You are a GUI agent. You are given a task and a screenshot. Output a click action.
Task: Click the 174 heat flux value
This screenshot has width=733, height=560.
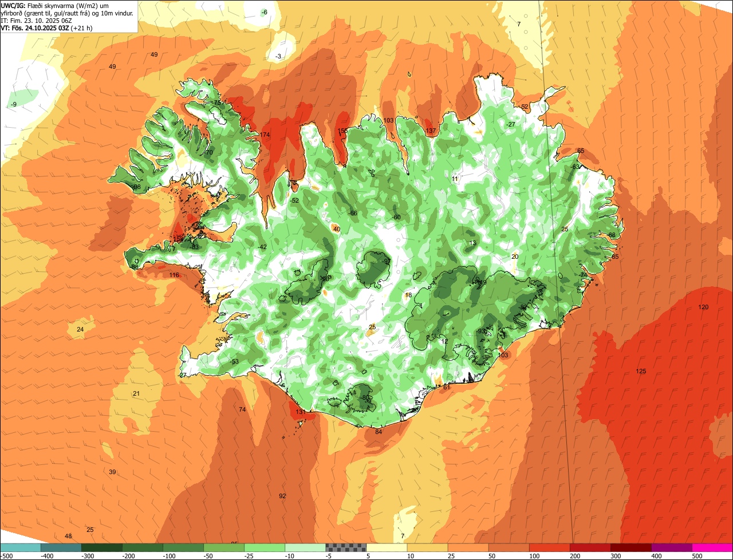[x=265, y=135]
